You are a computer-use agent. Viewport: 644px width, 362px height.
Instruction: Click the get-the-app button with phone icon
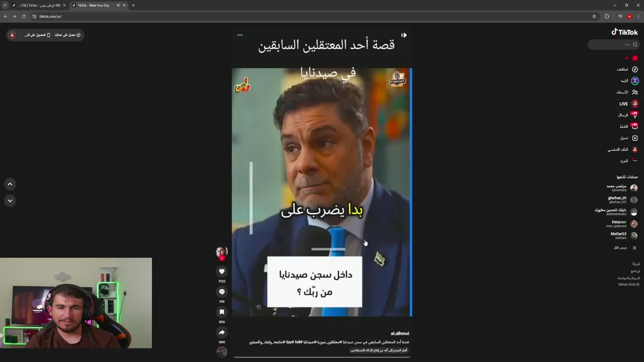click(x=38, y=35)
